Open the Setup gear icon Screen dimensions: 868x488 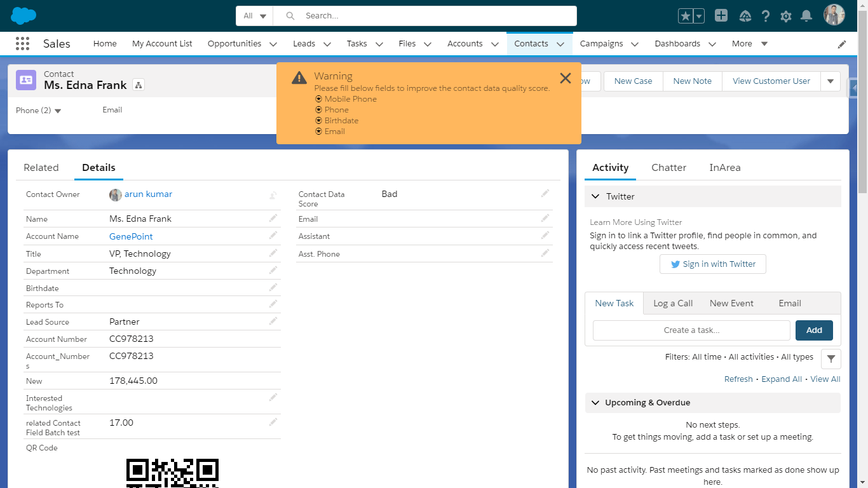[x=786, y=16]
